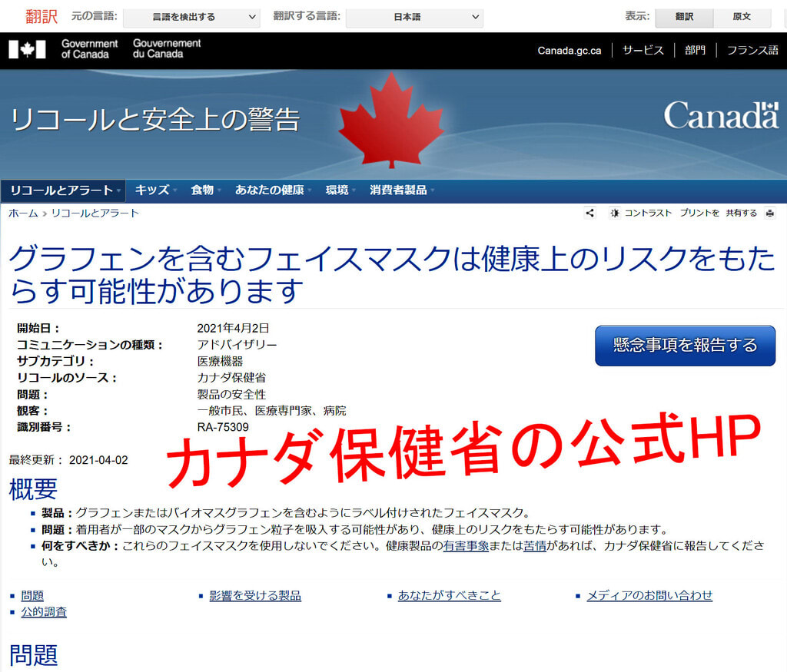787x672 pixels.
Task: Click リコールとアラート in the breadcrumb
Action: 95,214
